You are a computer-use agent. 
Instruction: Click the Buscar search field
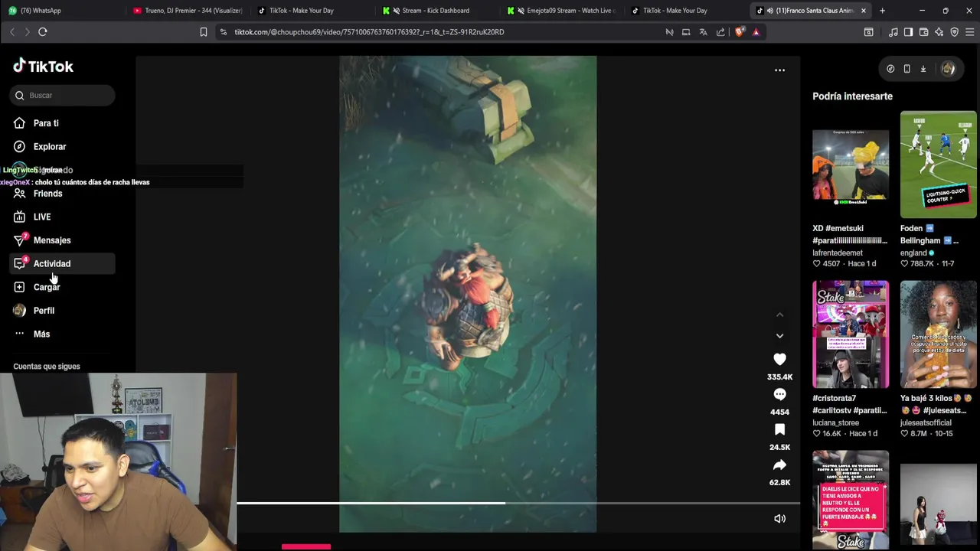tap(64, 96)
